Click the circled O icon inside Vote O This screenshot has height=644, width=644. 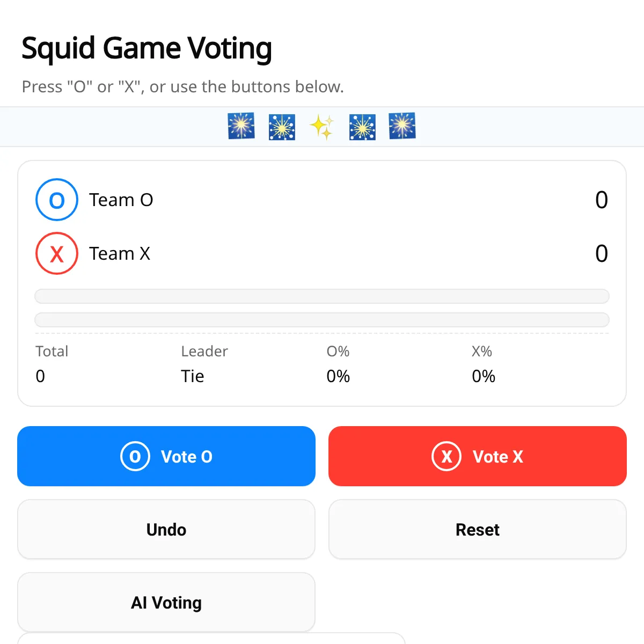pos(135,456)
